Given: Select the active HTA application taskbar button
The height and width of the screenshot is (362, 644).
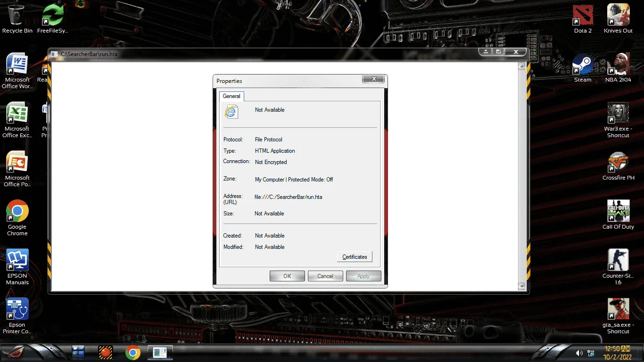Looking at the screenshot, I should coord(160,352).
